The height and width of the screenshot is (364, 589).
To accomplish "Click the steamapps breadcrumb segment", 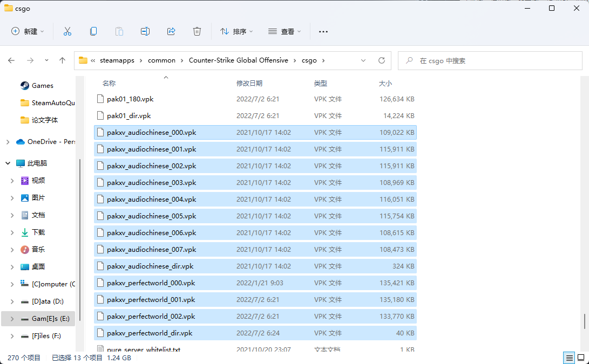I will point(117,60).
